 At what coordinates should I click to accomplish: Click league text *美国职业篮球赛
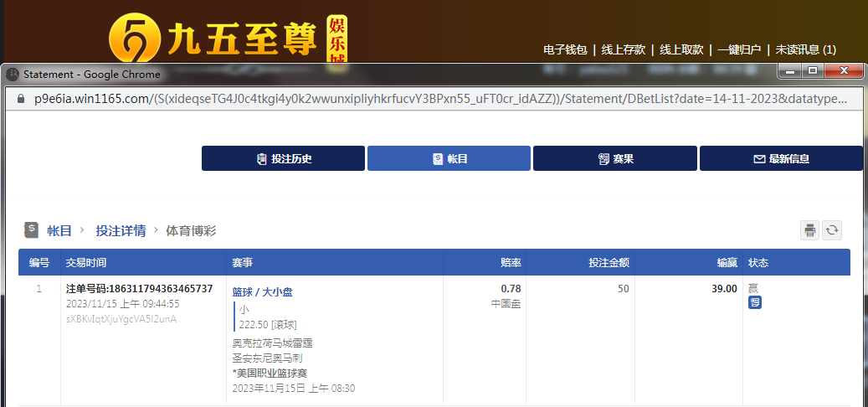[270, 374]
